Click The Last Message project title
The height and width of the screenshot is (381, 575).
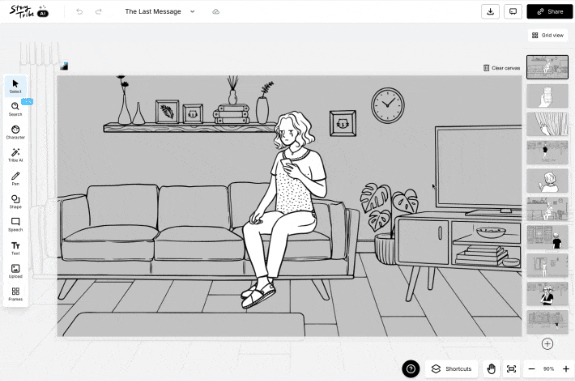point(153,12)
